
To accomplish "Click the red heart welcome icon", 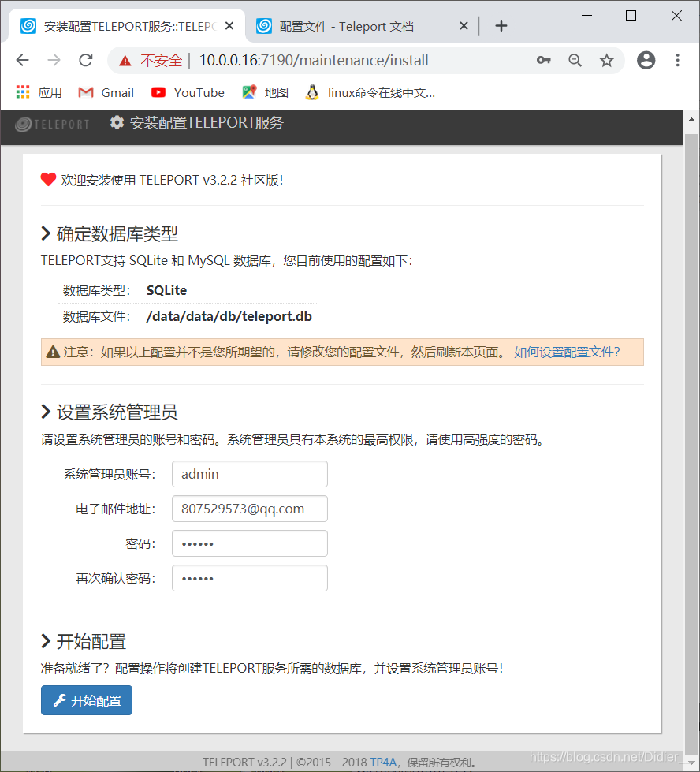I will point(48,180).
